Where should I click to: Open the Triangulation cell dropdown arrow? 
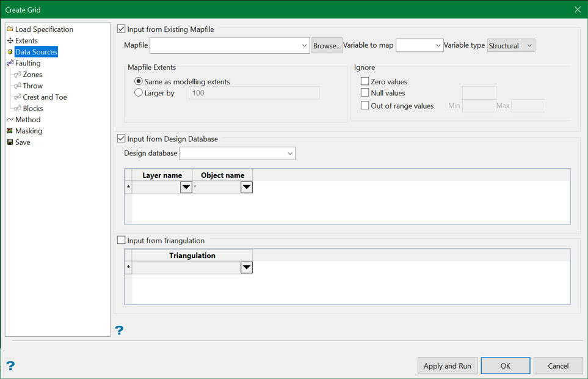point(247,267)
